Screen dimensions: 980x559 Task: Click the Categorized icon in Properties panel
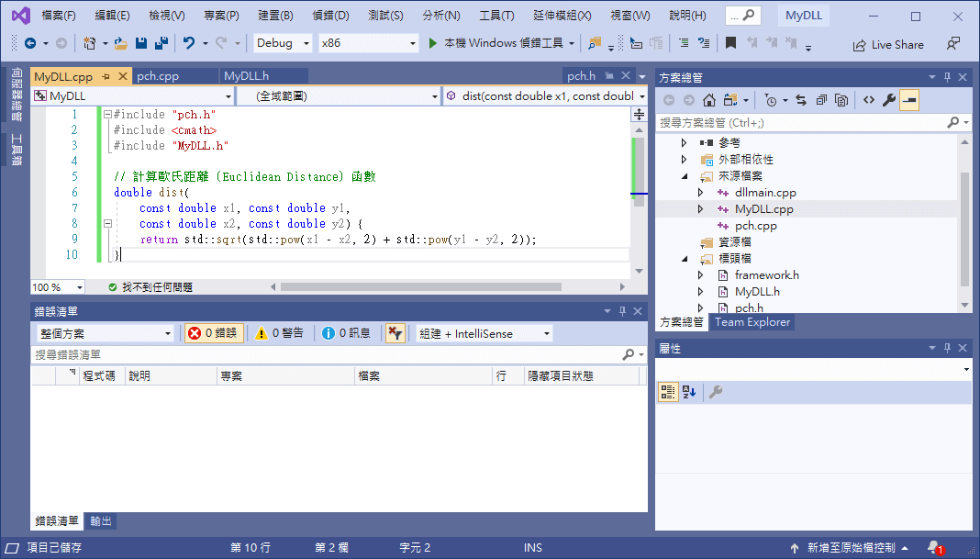tap(668, 392)
